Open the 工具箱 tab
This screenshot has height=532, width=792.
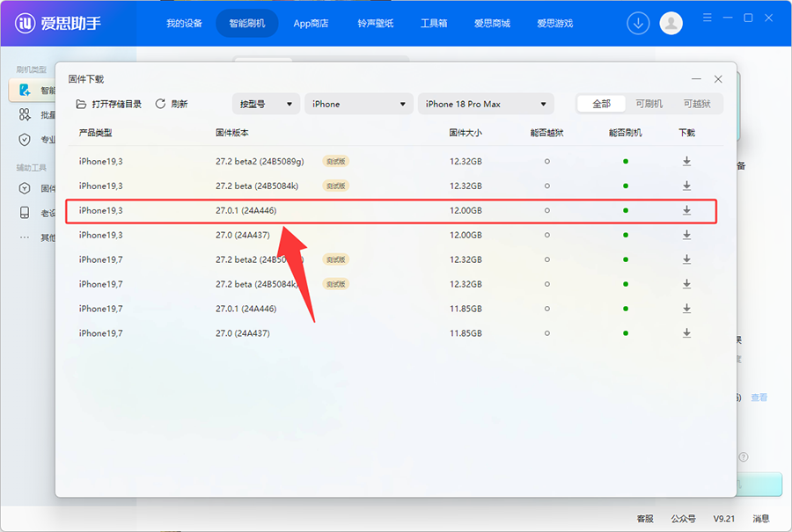coord(434,23)
